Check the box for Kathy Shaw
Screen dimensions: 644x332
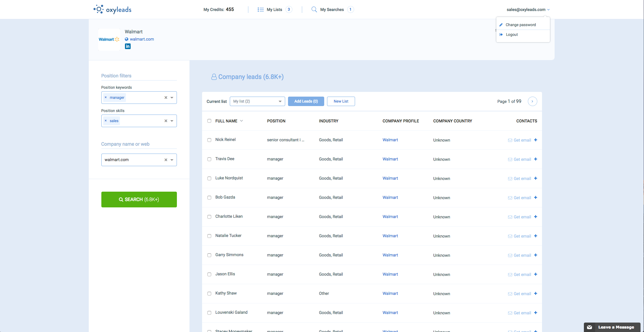click(x=209, y=294)
